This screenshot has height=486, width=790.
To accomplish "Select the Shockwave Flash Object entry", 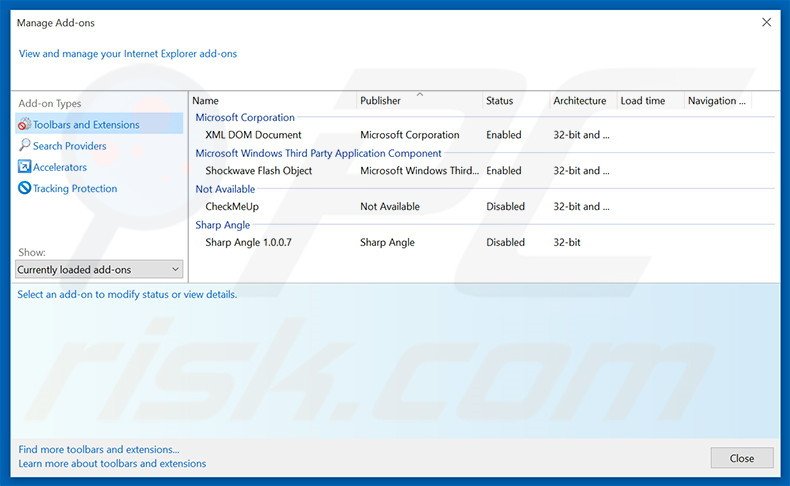I will click(x=258, y=171).
